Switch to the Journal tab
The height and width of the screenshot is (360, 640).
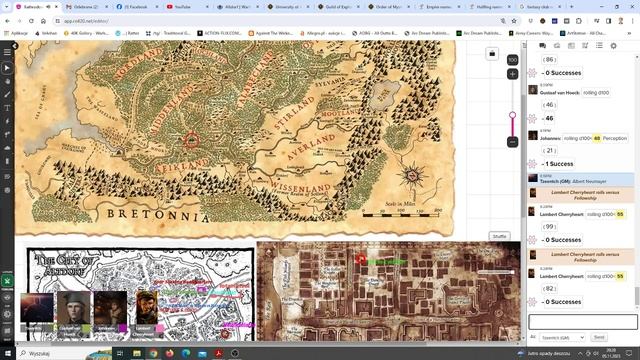pyautogui.click(x=571, y=46)
